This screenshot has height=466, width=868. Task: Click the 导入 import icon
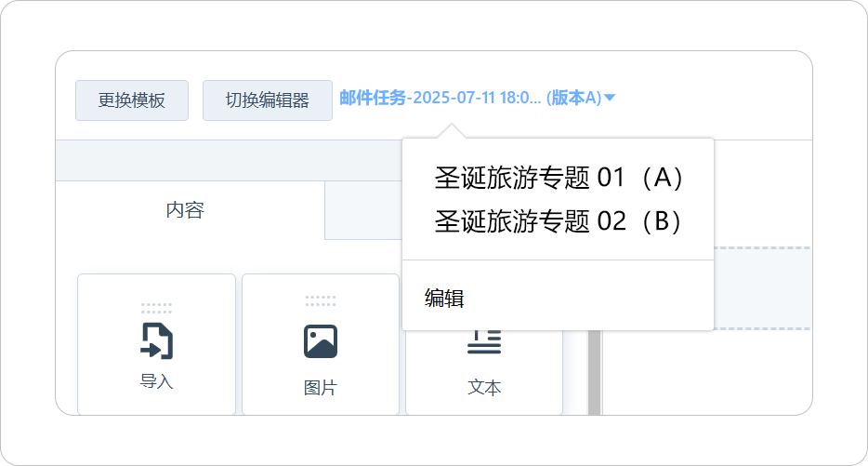[157, 340]
